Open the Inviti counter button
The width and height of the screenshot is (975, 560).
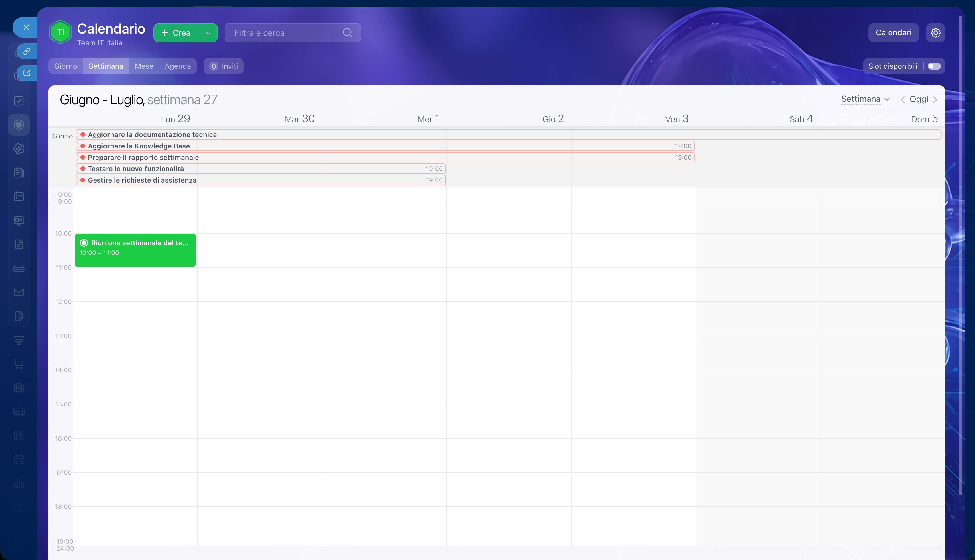point(224,66)
